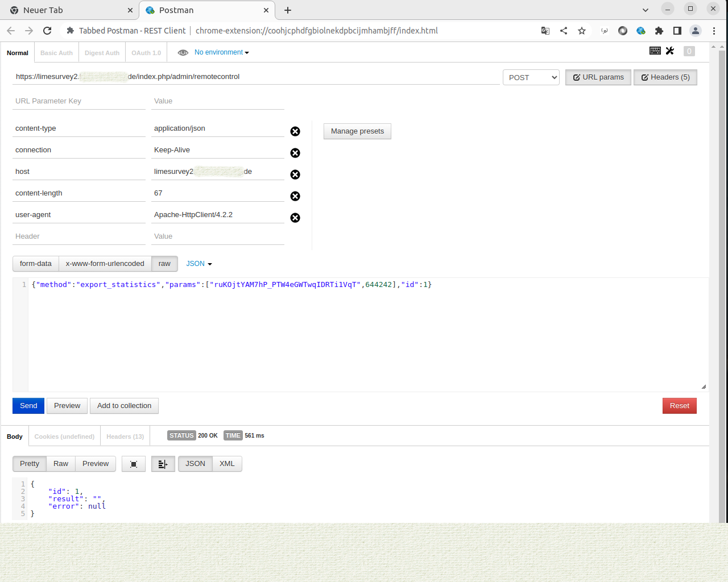
Task: Open the JSON raw format dropdown
Action: pos(199,264)
